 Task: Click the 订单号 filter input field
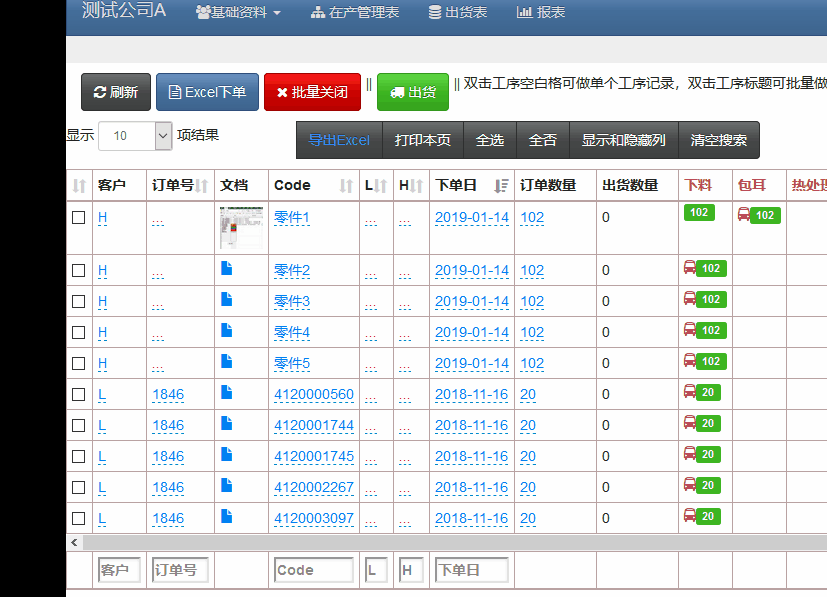pyautogui.click(x=180, y=570)
